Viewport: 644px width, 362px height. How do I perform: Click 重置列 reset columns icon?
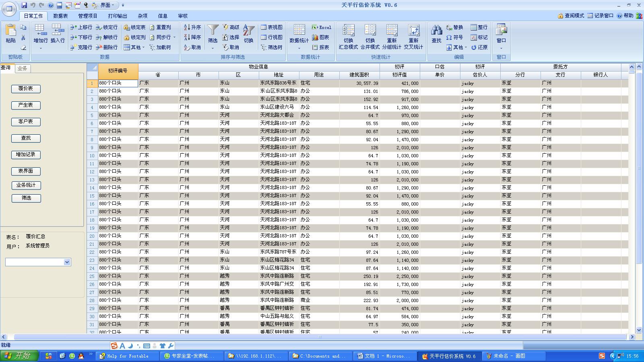pyautogui.click(x=160, y=27)
